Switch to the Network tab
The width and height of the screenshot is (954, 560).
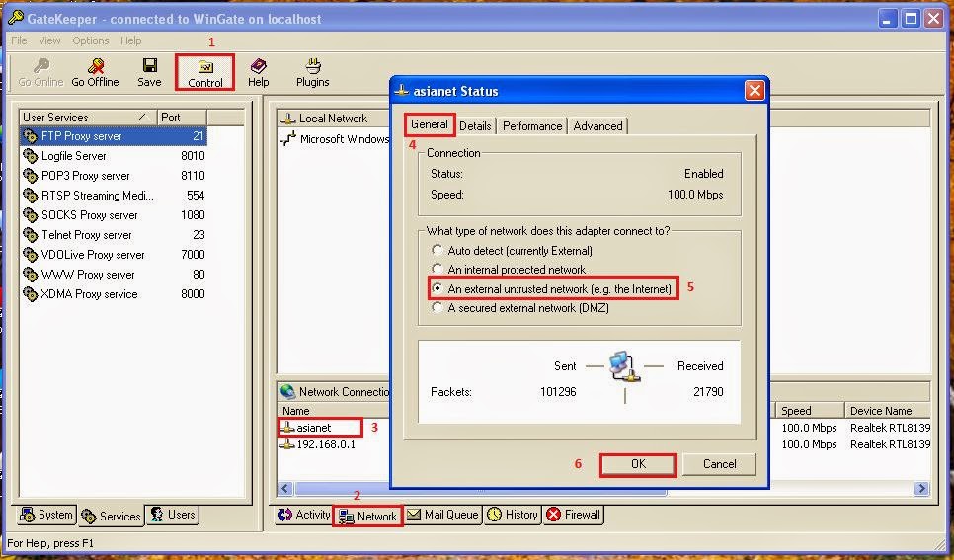point(368,517)
